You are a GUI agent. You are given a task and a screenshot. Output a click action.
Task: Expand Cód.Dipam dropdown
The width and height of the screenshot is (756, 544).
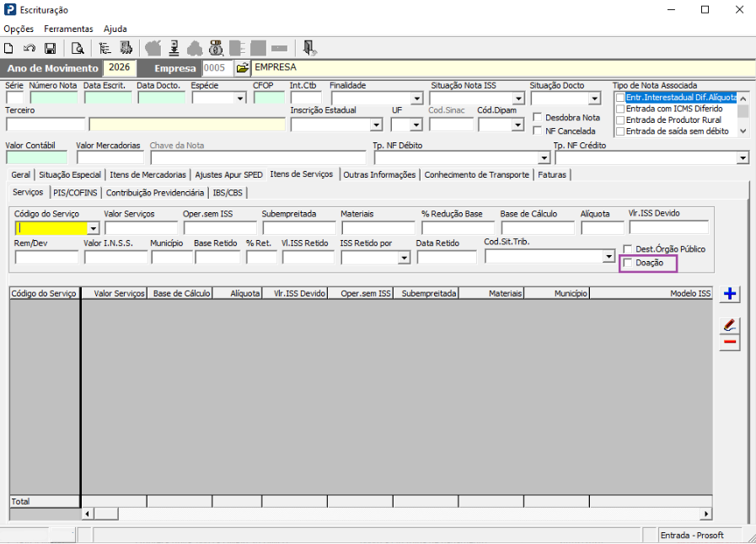(x=517, y=125)
